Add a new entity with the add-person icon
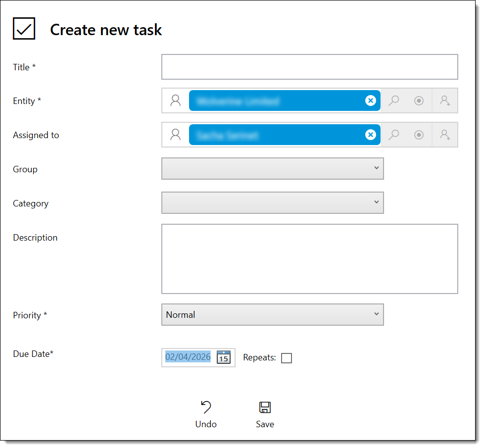 (444, 100)
